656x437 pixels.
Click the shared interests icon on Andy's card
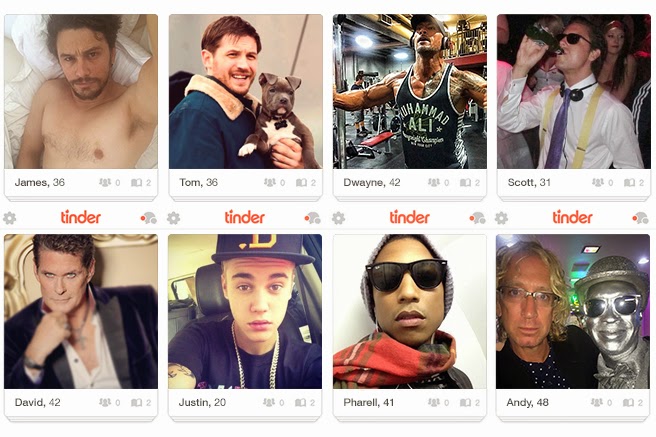pos(628,402)
